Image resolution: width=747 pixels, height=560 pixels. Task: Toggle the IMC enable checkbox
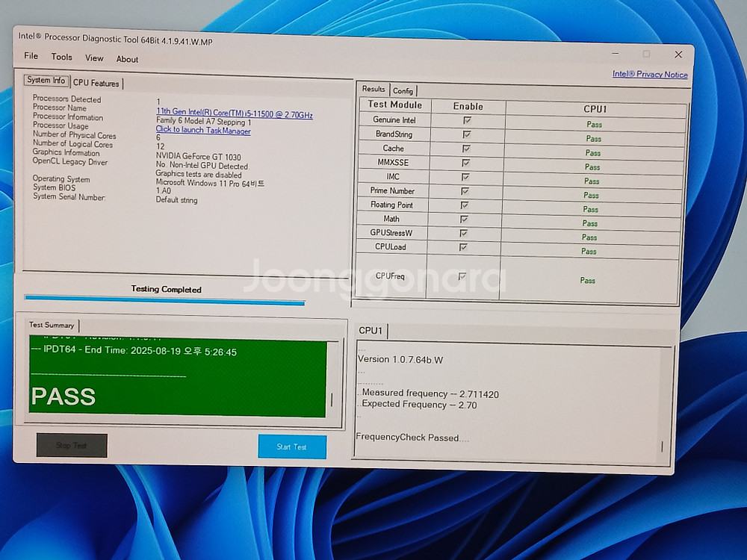(x=465, y=177)
